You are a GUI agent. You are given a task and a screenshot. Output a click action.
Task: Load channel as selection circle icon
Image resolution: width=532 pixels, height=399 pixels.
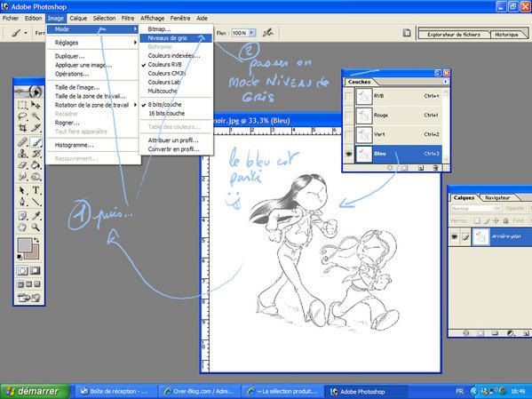pos(390,168)
